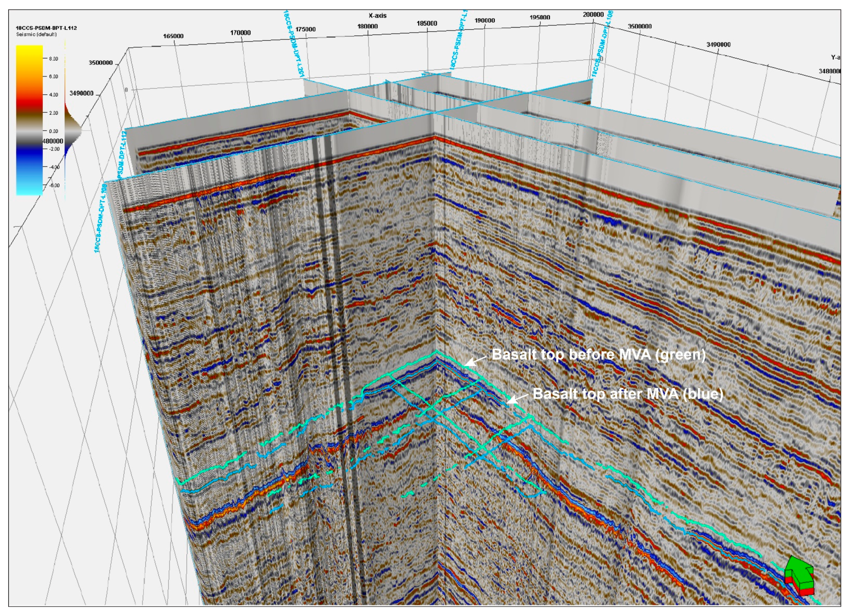The height and width of the screenshot is (616, 849).
Task: Click the 180000 X-axis tick label
Action: [367, 26]
